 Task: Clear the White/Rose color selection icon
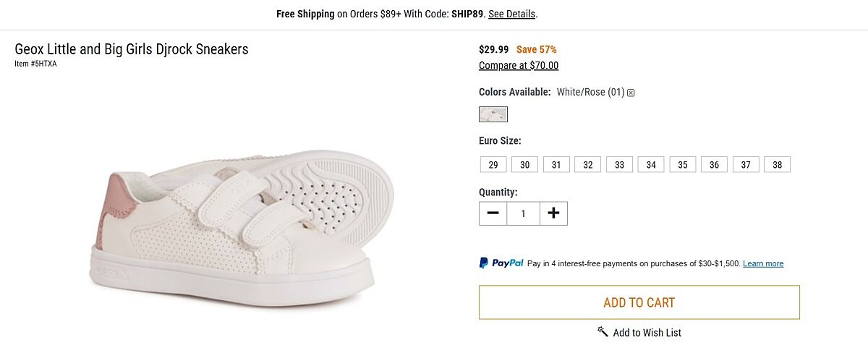[631, 93]
